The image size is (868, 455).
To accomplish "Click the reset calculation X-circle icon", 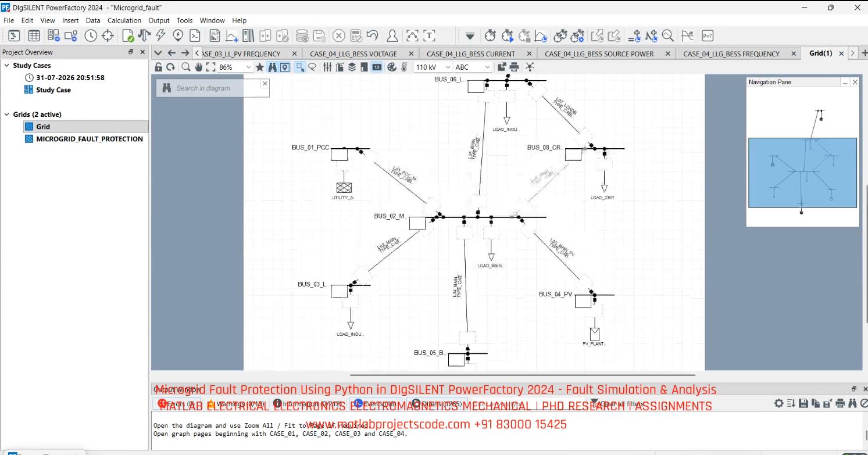I will 338,35.
